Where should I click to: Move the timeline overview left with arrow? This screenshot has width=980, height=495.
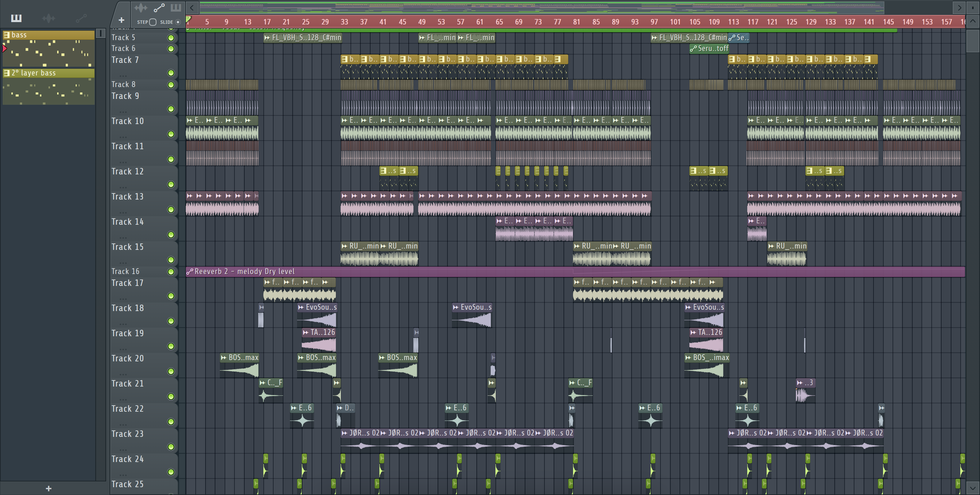(x=192, y=7)
